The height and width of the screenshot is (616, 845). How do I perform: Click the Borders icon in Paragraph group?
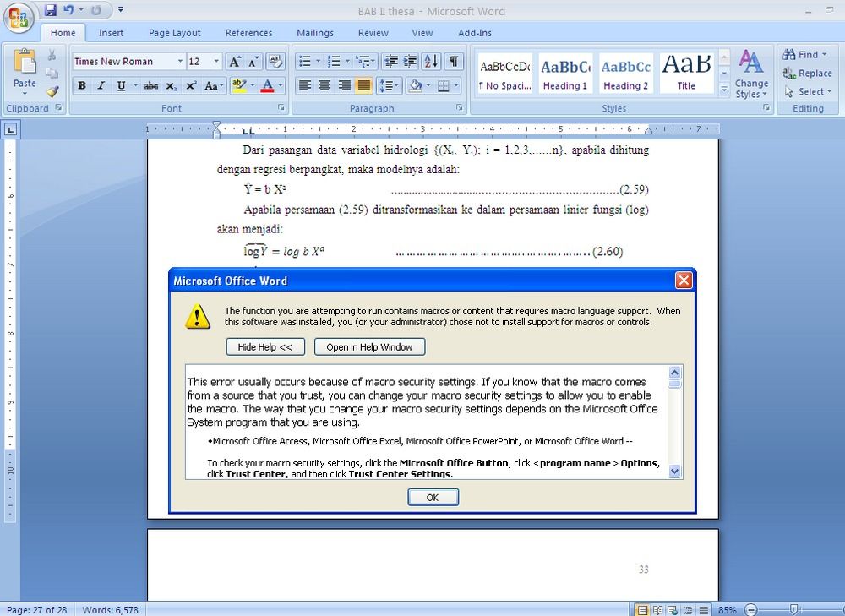pos(443,85)
